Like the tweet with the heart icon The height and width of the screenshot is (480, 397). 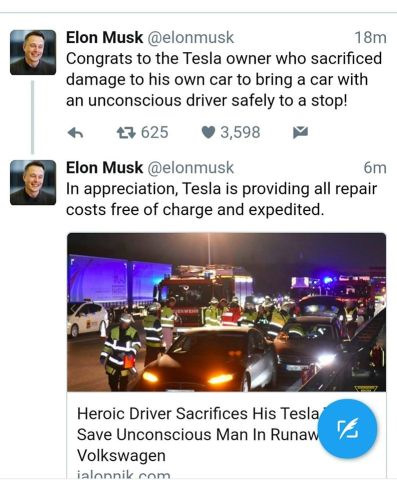[x=208, y=132]
